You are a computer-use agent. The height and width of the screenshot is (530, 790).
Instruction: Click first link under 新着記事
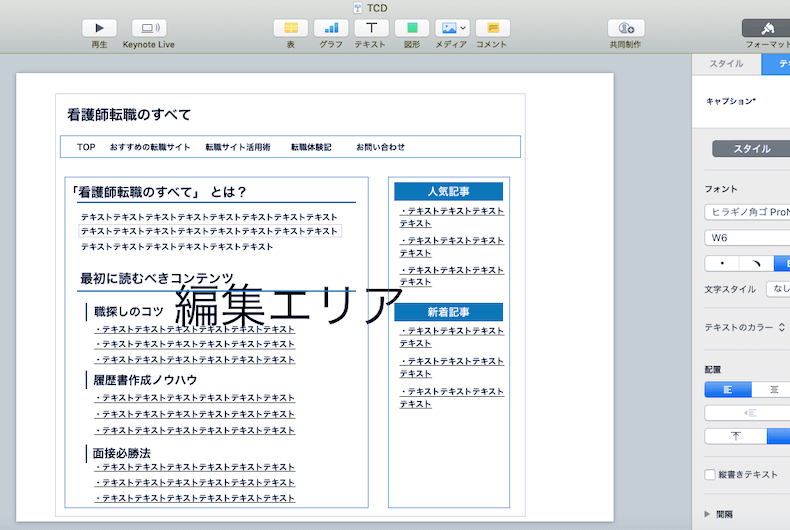(451, 337)
